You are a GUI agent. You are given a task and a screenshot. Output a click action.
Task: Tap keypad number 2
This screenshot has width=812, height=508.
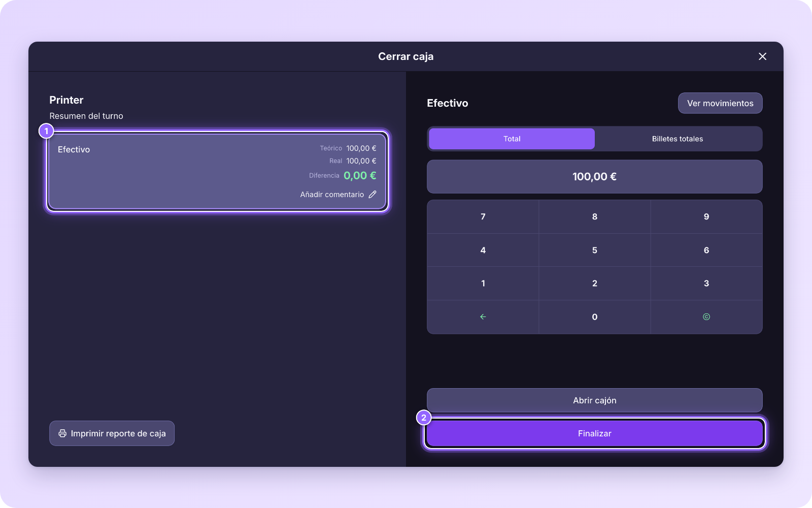tap(595, 283)
